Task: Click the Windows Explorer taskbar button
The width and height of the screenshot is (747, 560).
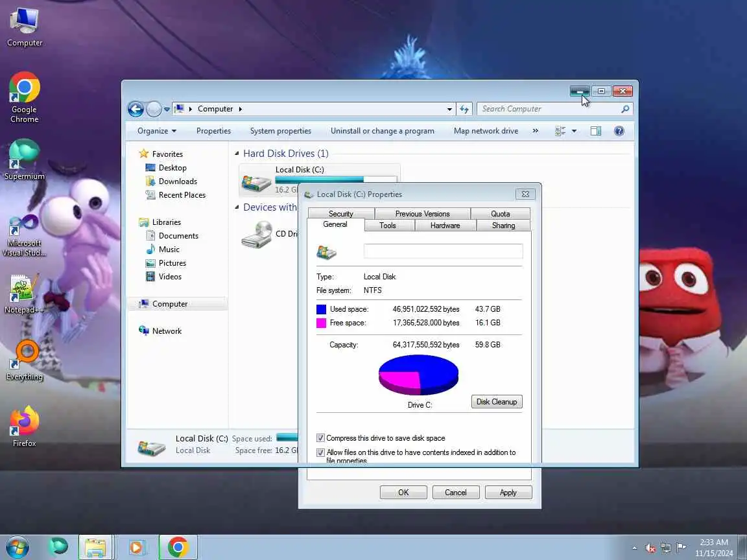Action: (95, 547)
